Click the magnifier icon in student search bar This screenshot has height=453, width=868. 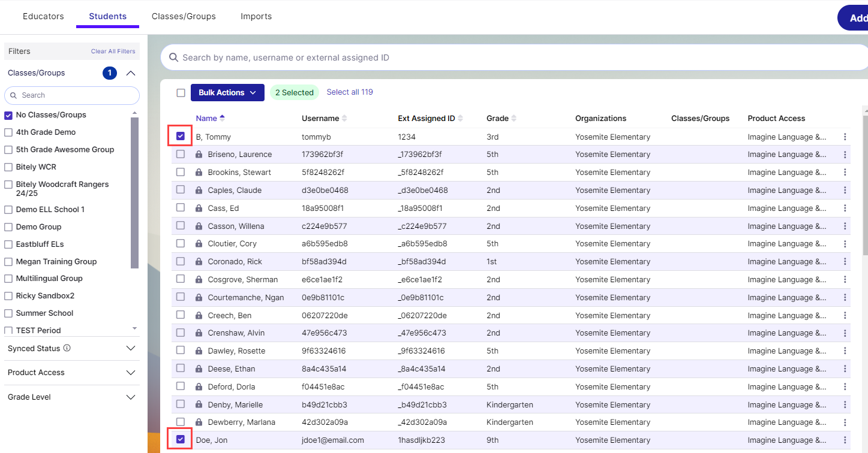click(x=173, y=58)
